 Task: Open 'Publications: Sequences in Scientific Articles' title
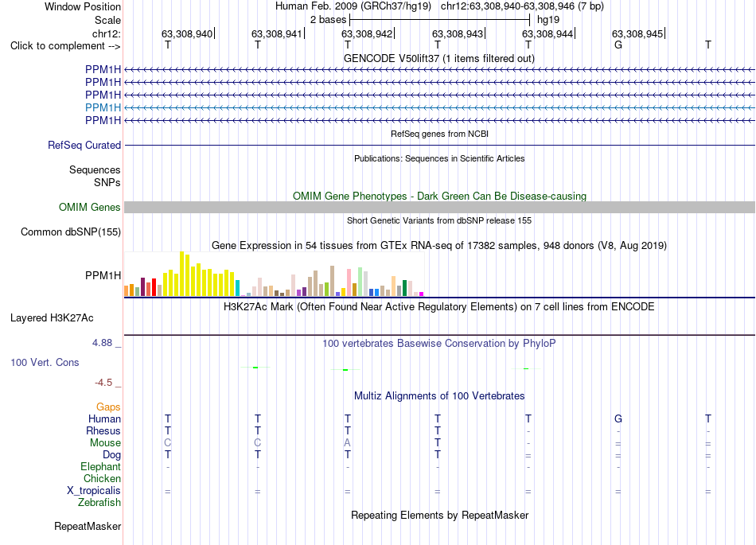[439, 158]
